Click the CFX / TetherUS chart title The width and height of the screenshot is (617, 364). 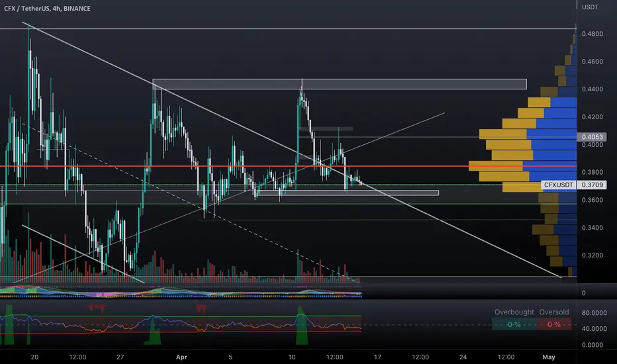pos(47,8)
